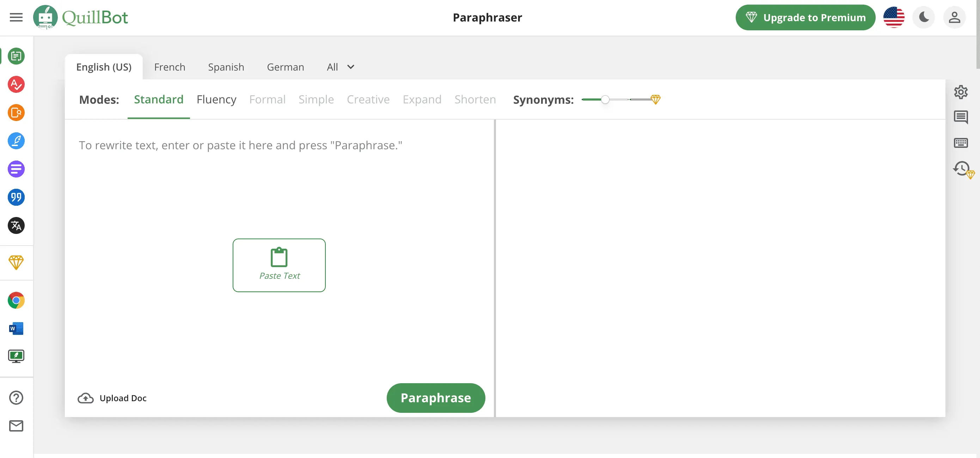980x458 pixels.
Task: Open the Citation Generator quote icon
Action: tap(16, 197)
